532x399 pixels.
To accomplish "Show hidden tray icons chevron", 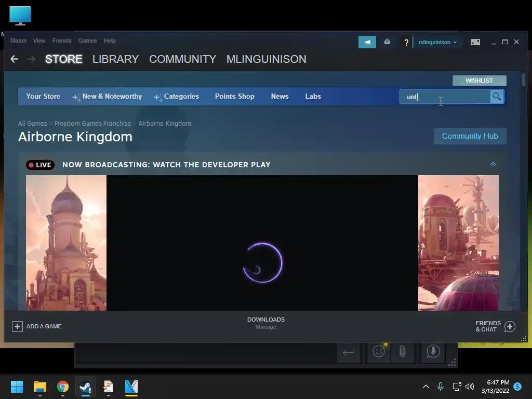I will pos(426,387).
